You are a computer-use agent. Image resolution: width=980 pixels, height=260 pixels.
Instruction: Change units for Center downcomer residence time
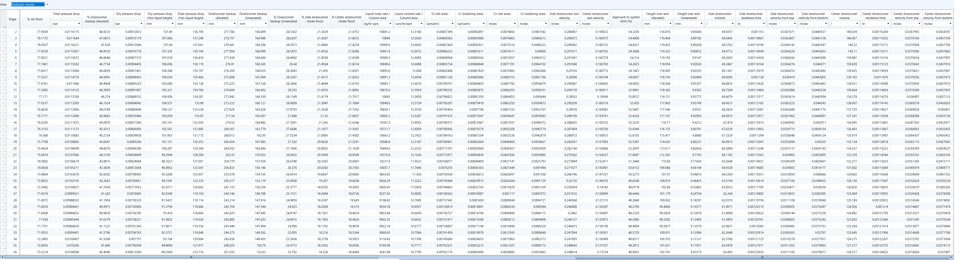tap(876, 24)
